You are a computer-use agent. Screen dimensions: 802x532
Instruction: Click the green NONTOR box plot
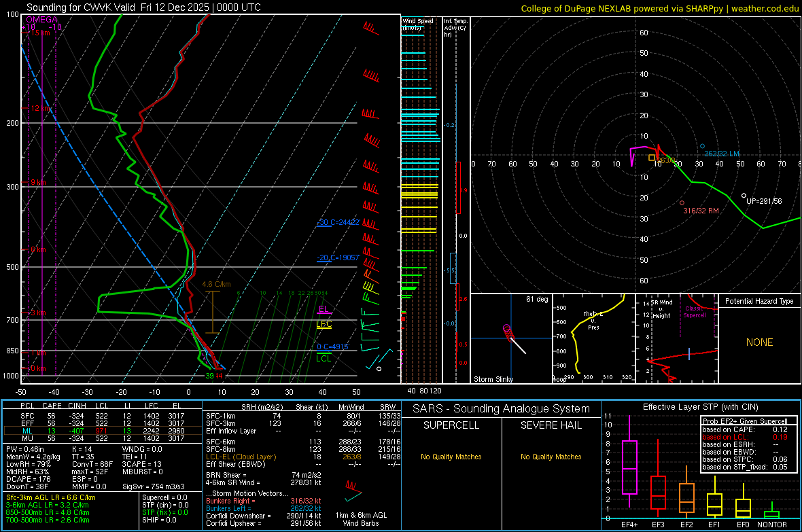(x=771, y=510)
